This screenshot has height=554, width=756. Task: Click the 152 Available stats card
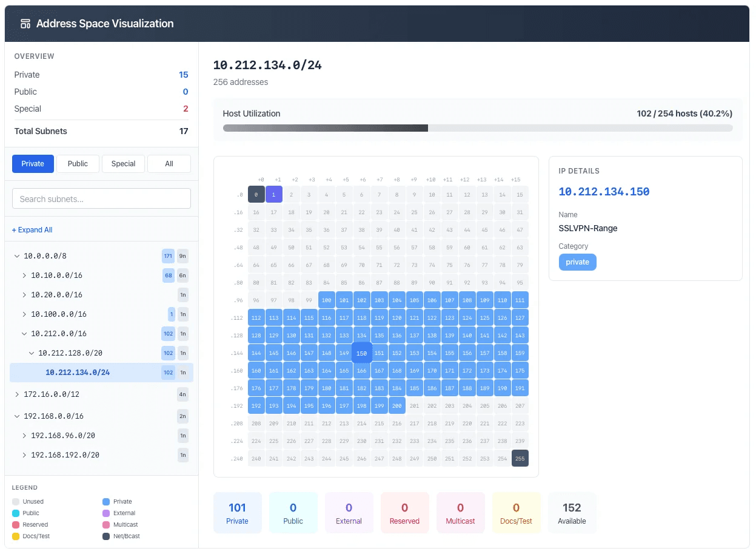pos(572,512)
